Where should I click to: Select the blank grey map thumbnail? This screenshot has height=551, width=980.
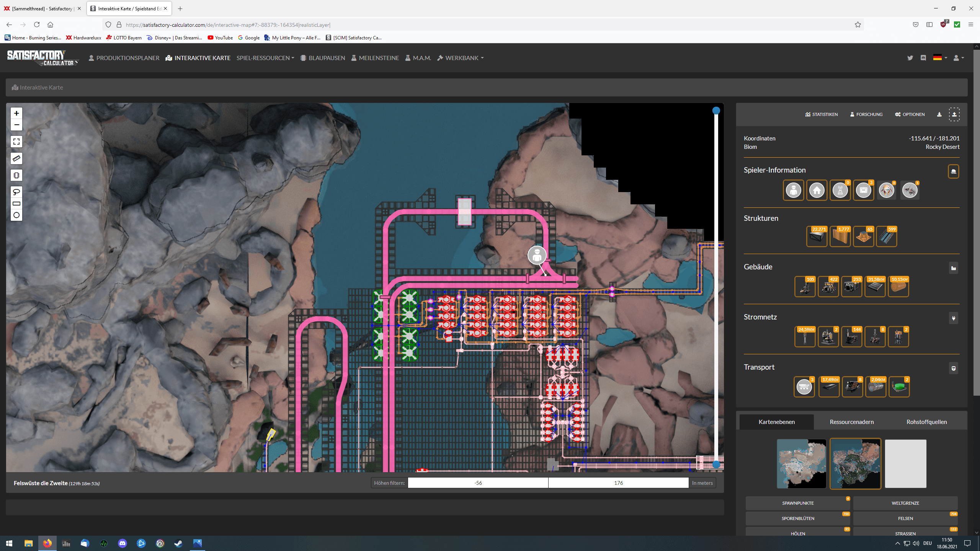point(905,464)
